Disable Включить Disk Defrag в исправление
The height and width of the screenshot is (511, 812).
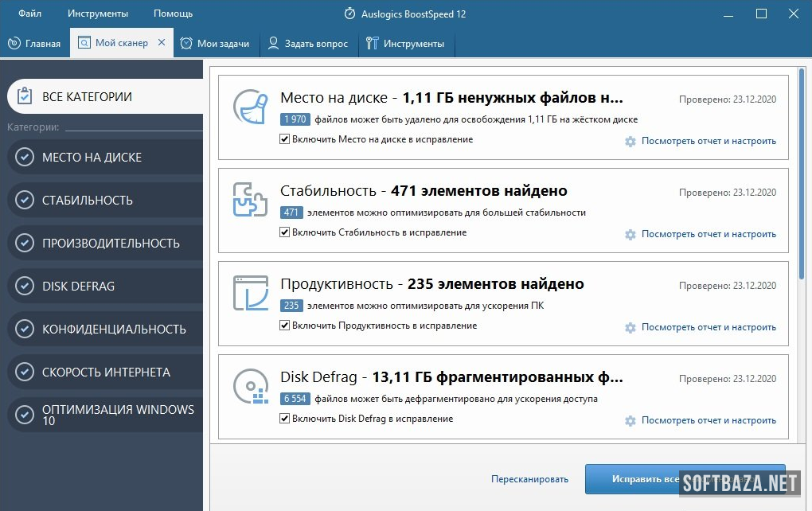coord(285,419)
